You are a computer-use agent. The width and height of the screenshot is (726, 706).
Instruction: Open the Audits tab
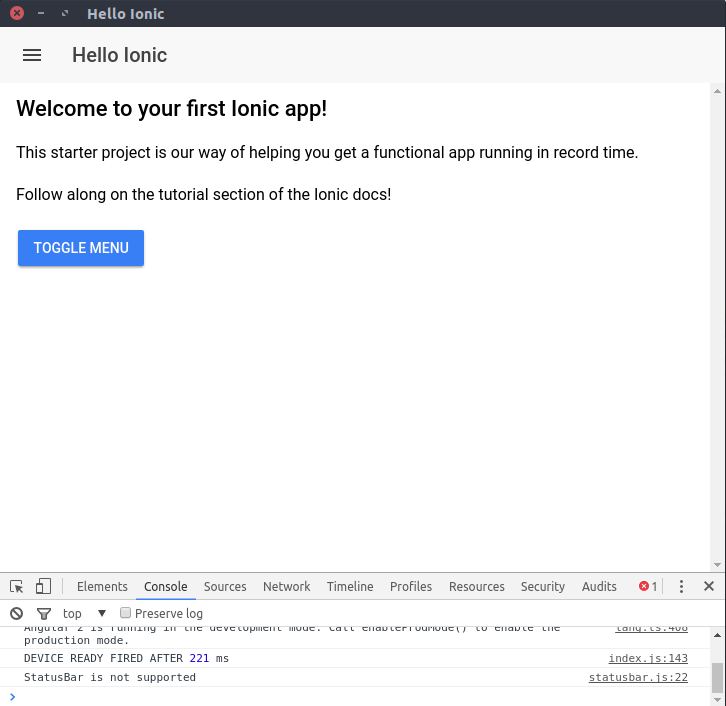click(599, 587)
